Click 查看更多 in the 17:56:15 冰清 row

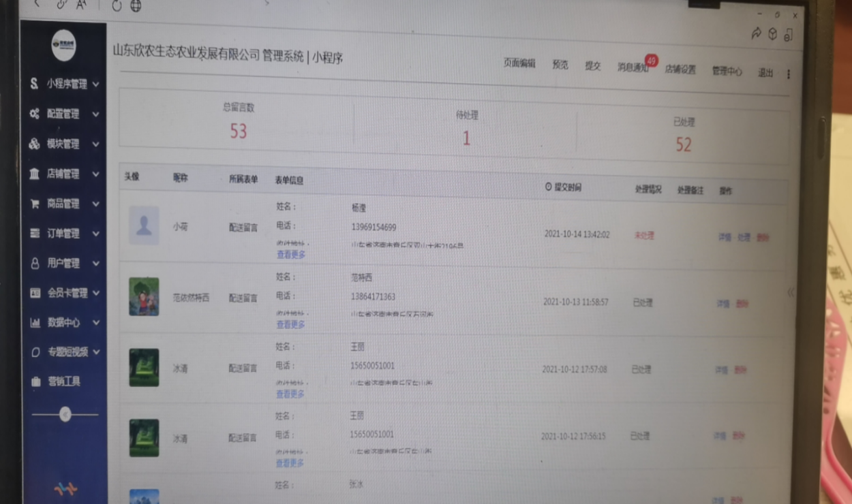[x=290, y=463]
